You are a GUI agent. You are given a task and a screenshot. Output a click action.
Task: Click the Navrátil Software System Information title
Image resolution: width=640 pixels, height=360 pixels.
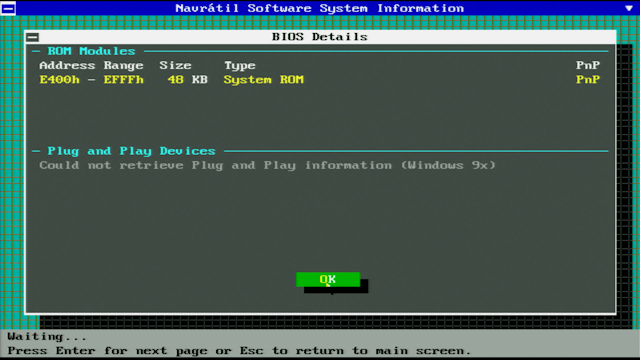click(x=320, y=8)
